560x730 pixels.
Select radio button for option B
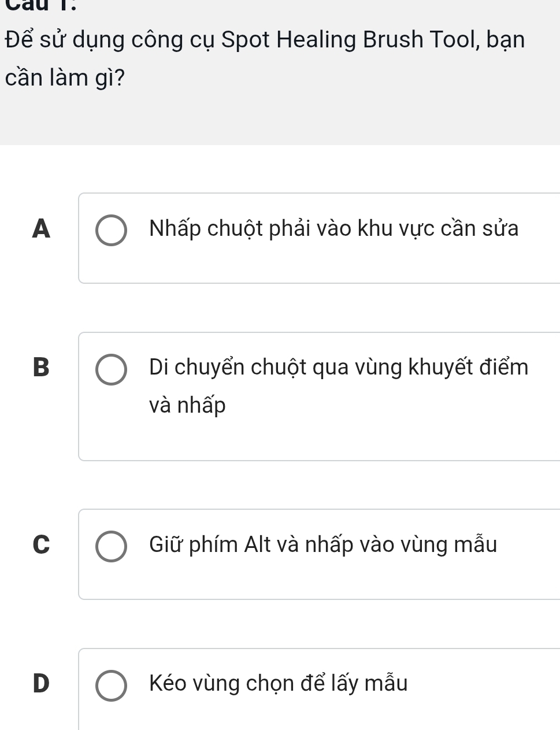point(111,369)
